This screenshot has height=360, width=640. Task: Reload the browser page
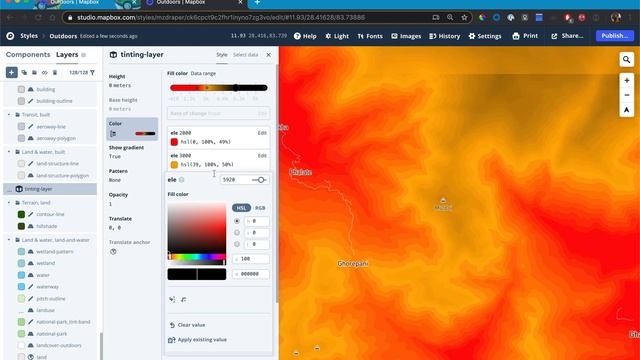click(x=38, y=18)
